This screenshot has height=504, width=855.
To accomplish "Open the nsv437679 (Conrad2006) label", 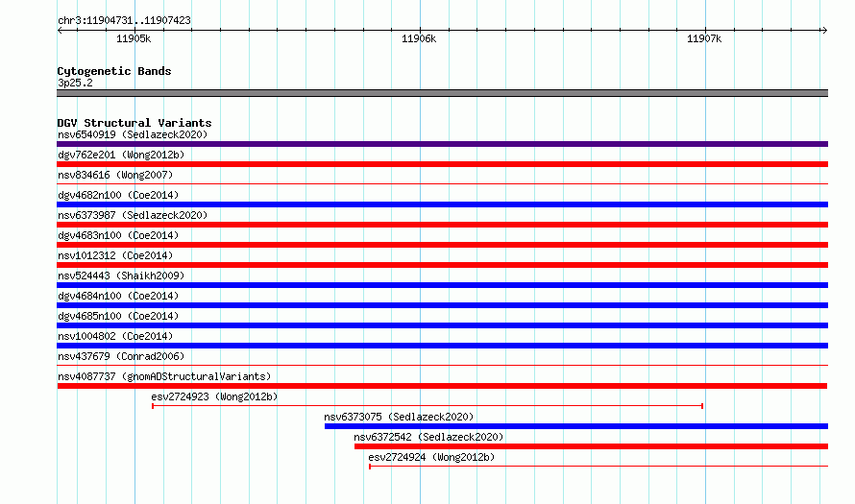I will [121, 356].
